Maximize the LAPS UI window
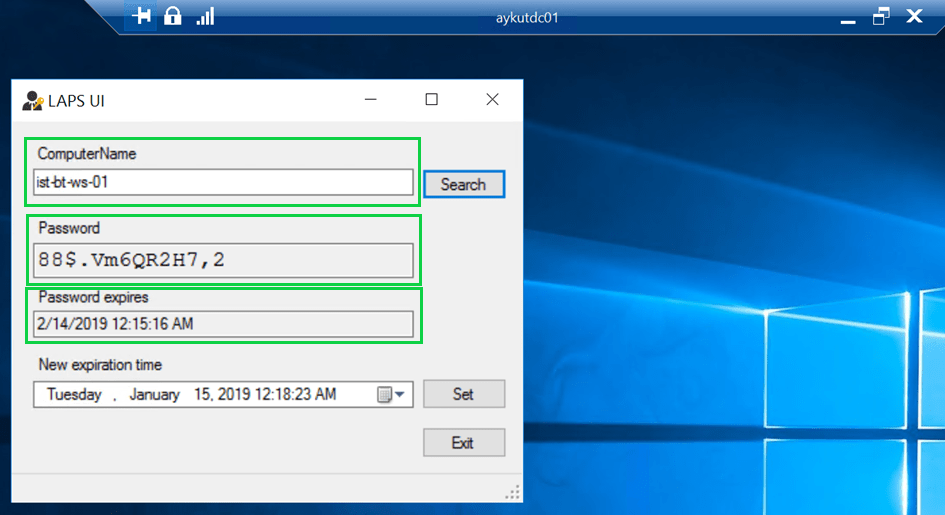This screenshot has width=945, height=515. click(431, 100)
